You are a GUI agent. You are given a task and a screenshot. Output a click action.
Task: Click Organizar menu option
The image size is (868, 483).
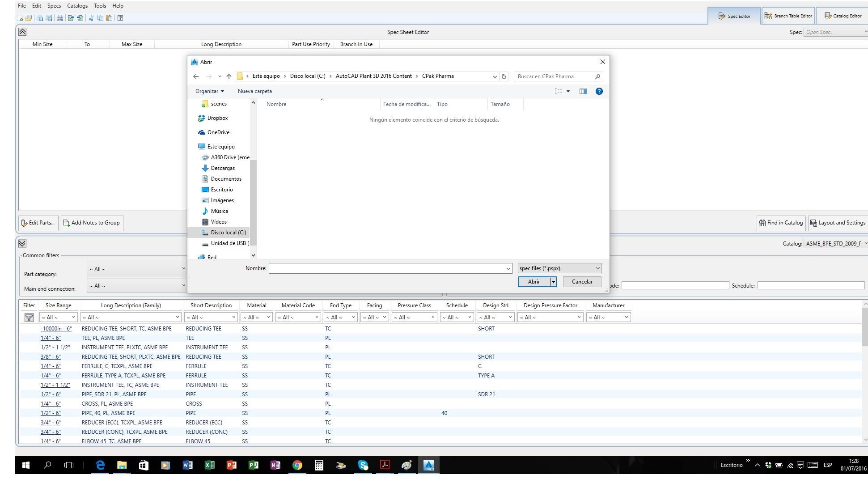pyautogui.click(x=209, y=91)
